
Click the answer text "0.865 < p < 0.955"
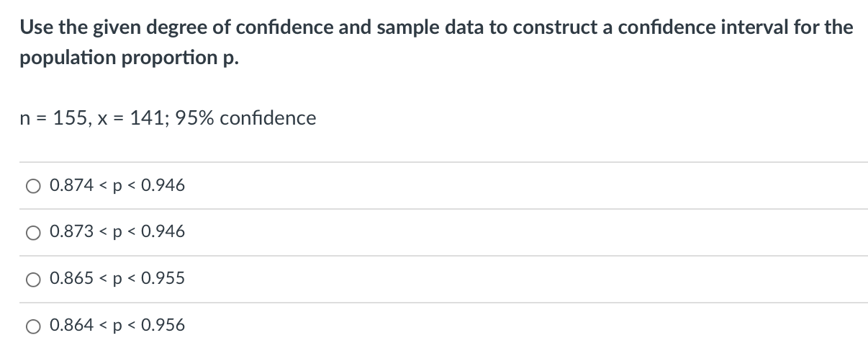pyautogui.click(x=117, y=278)
